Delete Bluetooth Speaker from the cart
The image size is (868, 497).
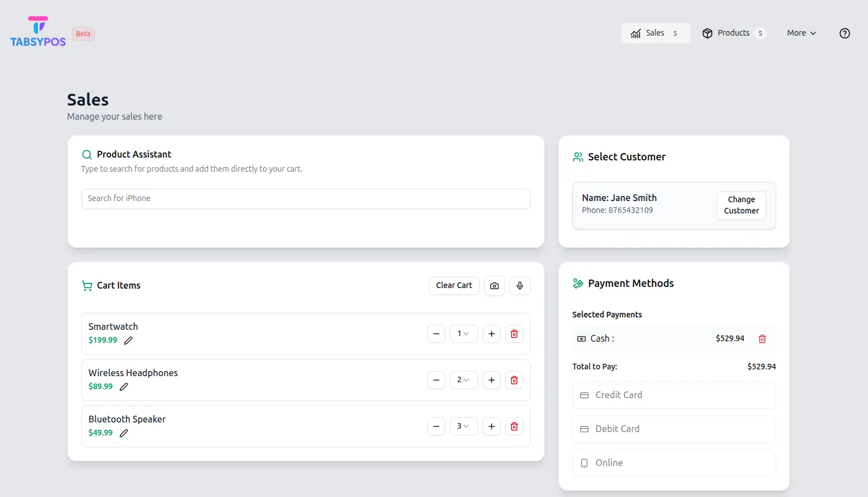tap(514, 426)
